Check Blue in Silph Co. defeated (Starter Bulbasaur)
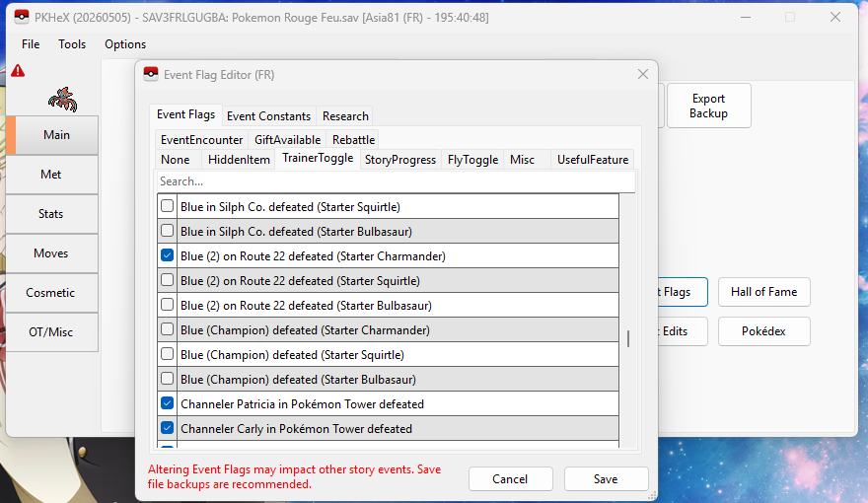The height and width of the screenshot is (503, 868). click(x=167, y=231)
